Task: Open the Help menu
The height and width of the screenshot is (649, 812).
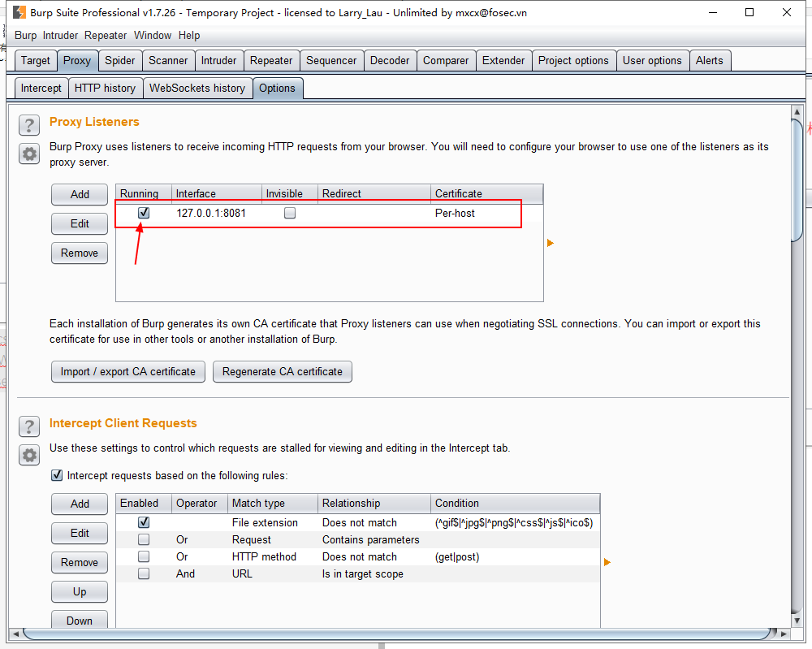Action: (x=189, y=35)
